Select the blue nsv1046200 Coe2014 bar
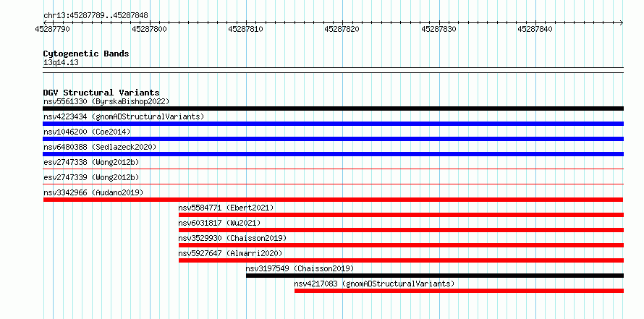Image resolution: width=644 pixels, height=319 pixels. 333,139
